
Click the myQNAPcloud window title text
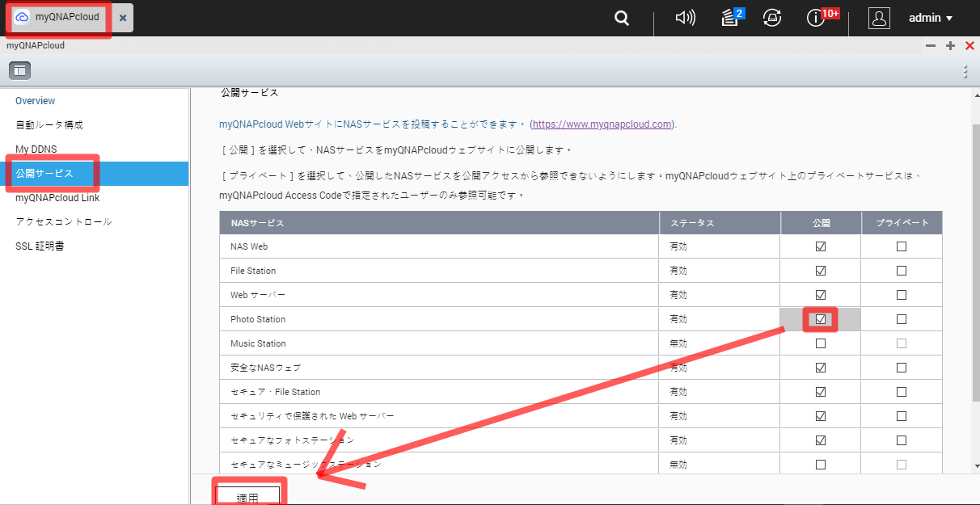(x=36, y=46)
